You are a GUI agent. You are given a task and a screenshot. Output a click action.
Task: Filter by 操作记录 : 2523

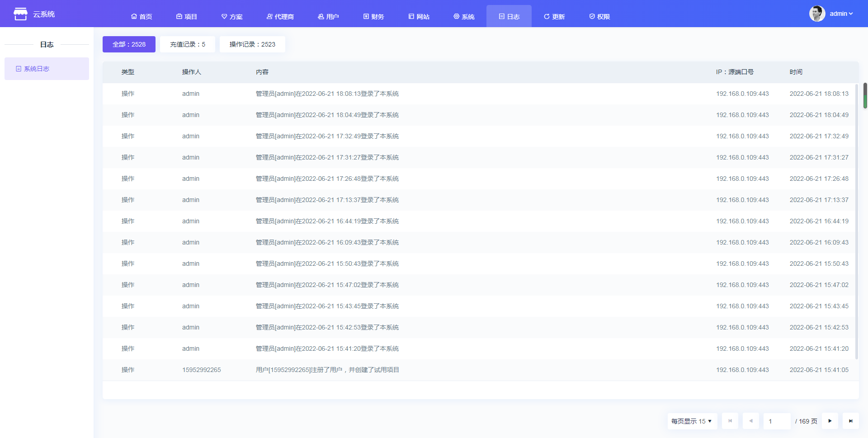coord(252,44)
